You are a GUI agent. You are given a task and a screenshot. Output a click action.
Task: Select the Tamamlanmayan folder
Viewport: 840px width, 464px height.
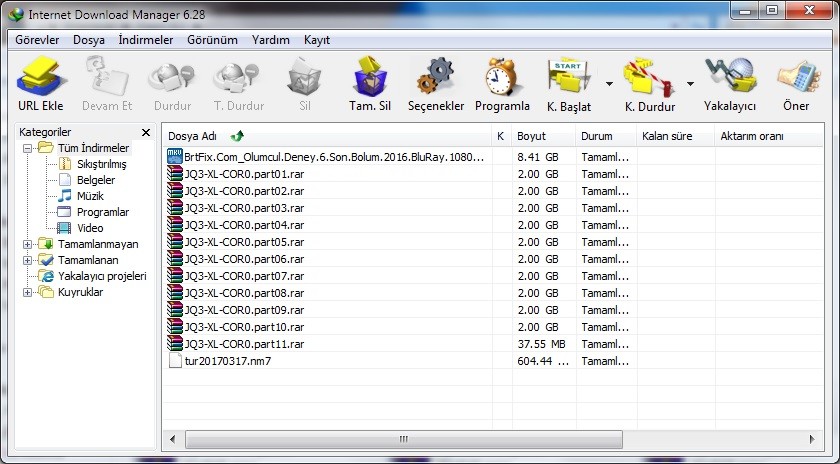click(x=98, y=244)
